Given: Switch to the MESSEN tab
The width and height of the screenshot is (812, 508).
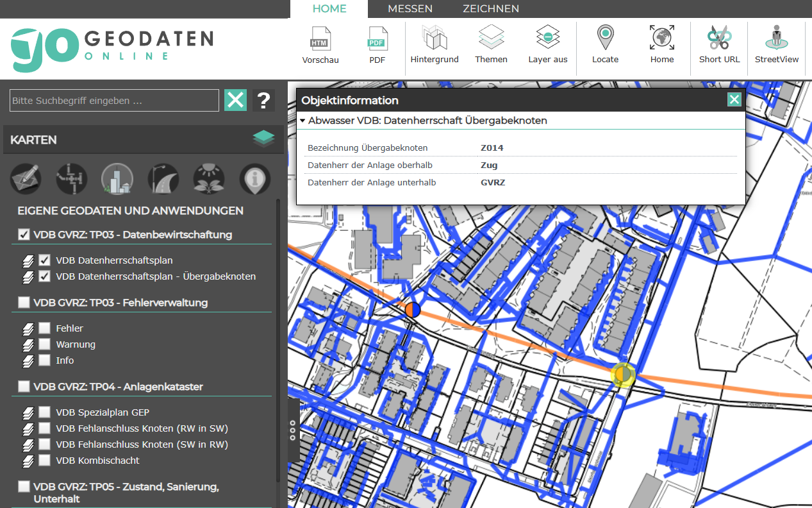Looking at the screenshot, I should tap(410, 9).
